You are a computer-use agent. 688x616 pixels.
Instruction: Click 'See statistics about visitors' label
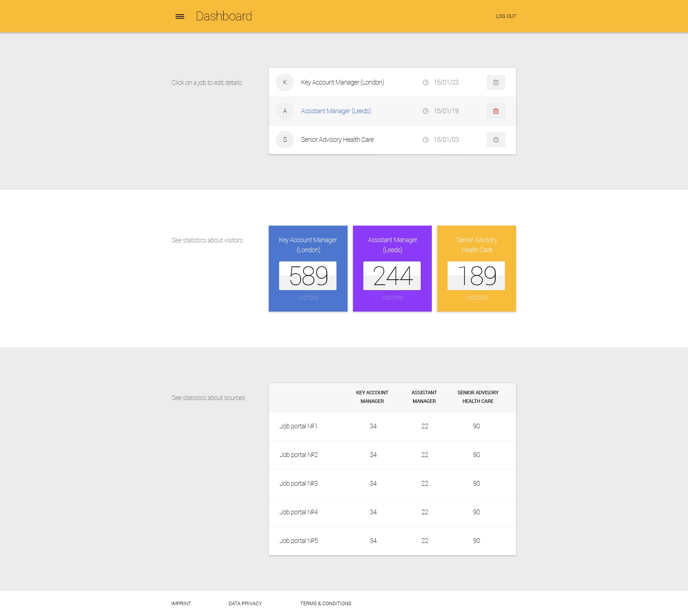click(207, 240)
